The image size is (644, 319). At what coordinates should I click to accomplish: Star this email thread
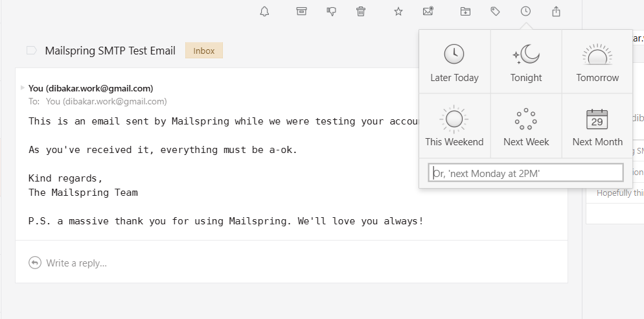(398, 12)
